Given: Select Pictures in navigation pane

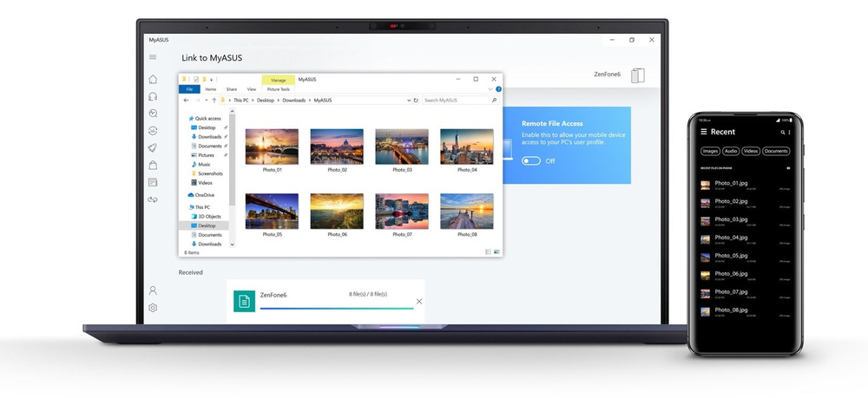Looking at the screenshot, I should [x=204, y=155].
